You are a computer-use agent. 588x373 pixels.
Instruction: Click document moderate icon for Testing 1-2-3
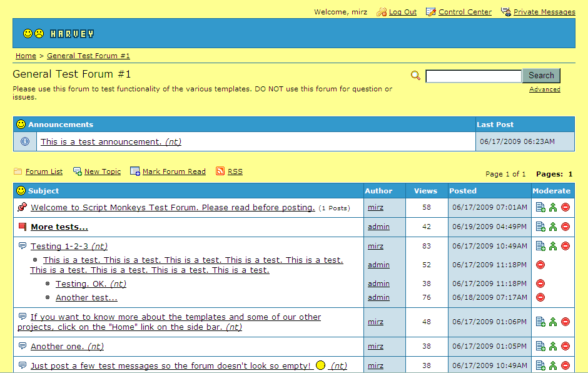[540, 246]
